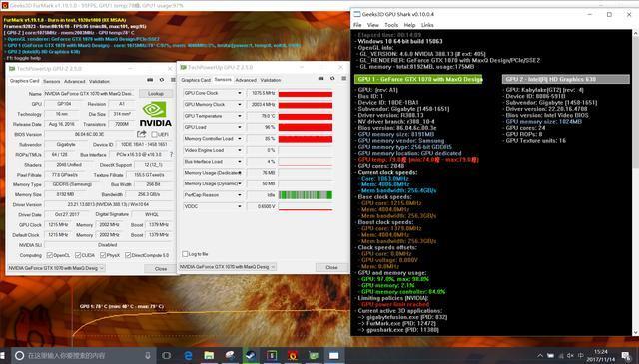
Task: Expand the GPU Core Clock sensor dropdown
Action: point(240,93)
